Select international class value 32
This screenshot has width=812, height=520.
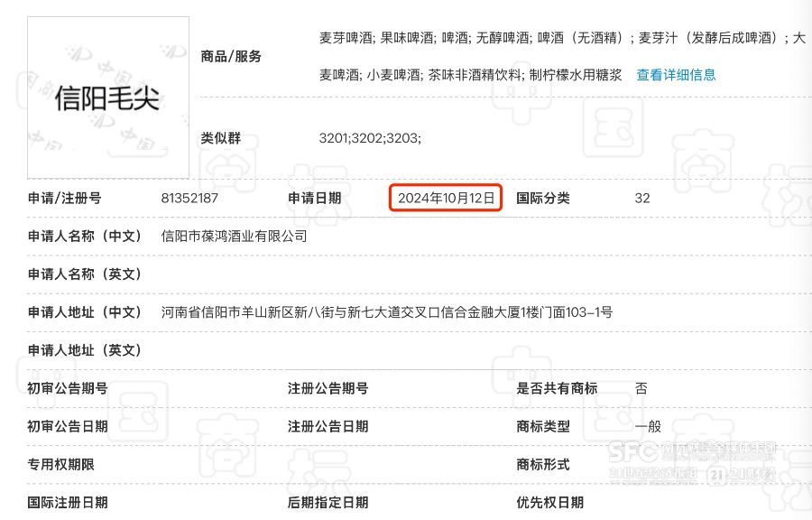pos(642,199)
